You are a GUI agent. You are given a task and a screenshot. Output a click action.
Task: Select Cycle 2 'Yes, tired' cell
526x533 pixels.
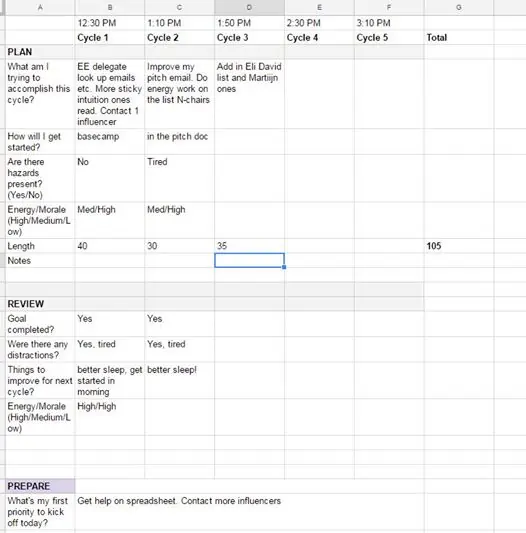coord(180,349)
